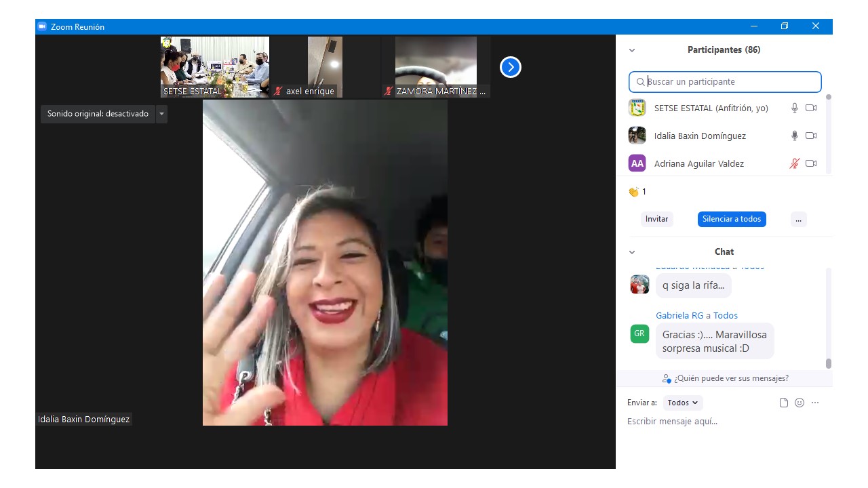Screen dimensions: 868x488
Task: Click the avatar beside 'q siga la rifa...'
Action: pyautogui.click(x=639, y=285)
